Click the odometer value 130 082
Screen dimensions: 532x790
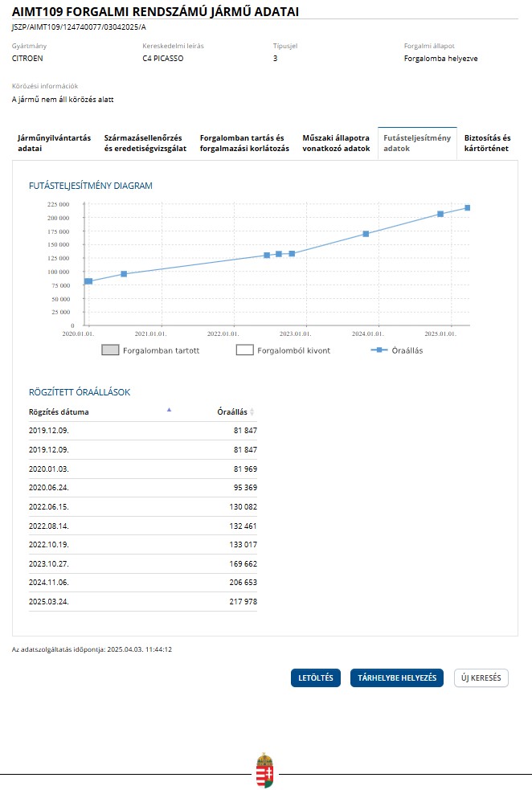coord(243,506)
